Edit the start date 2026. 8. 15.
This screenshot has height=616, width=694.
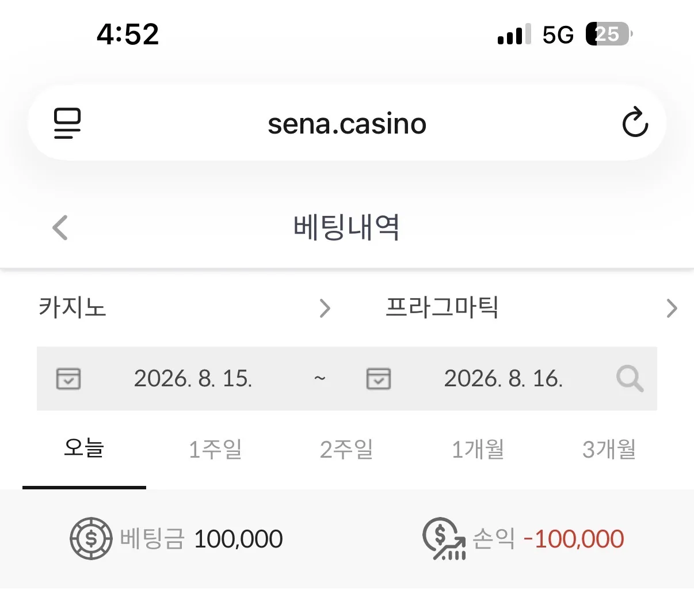(193, 379)
